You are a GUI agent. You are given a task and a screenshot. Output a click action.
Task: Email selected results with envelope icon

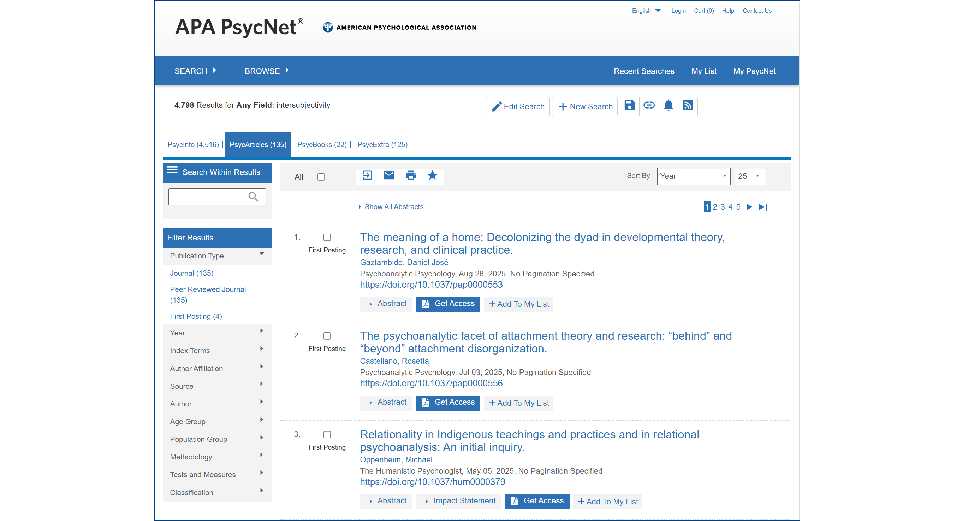389,175
